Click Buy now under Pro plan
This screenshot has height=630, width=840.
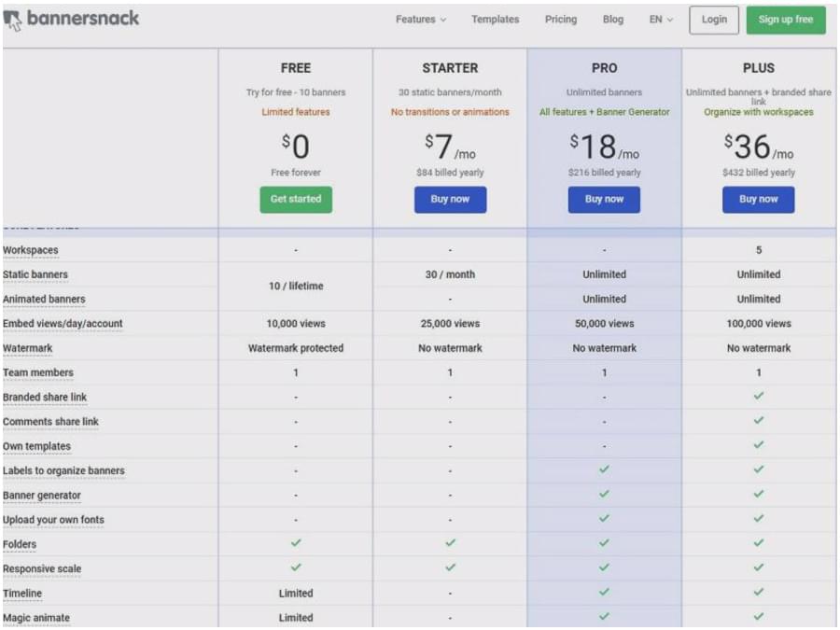[604, 200]
